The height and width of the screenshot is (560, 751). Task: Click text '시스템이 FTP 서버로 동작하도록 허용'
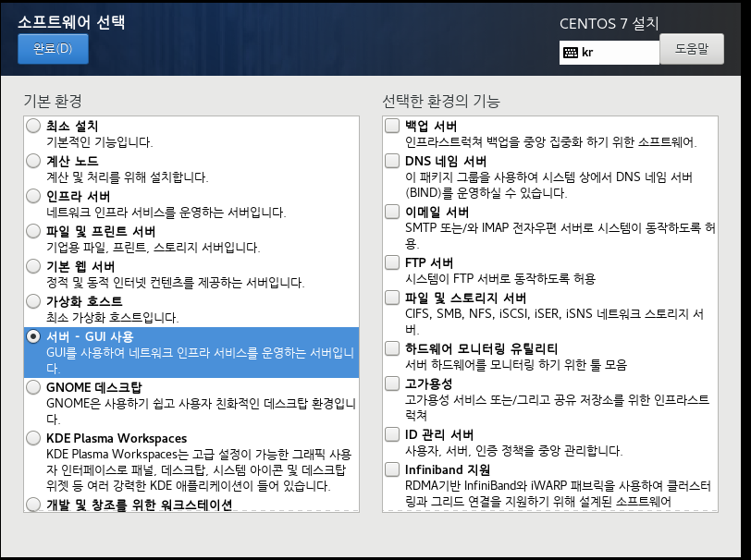[500, 278]
